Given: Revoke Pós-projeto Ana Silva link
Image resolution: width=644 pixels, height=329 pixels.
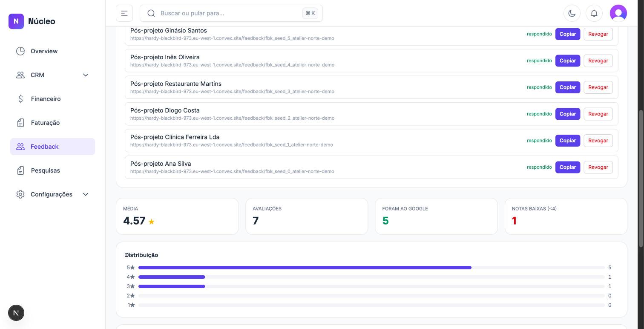Looking at the screenshot, I should point(598,167).
